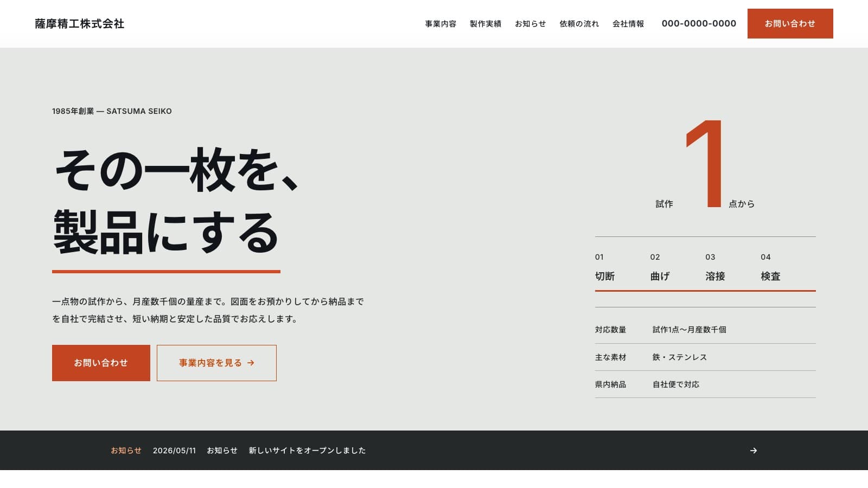Click the 点から label beside the number
Viewport: 868px width, 488px height.
click(742, 204)
